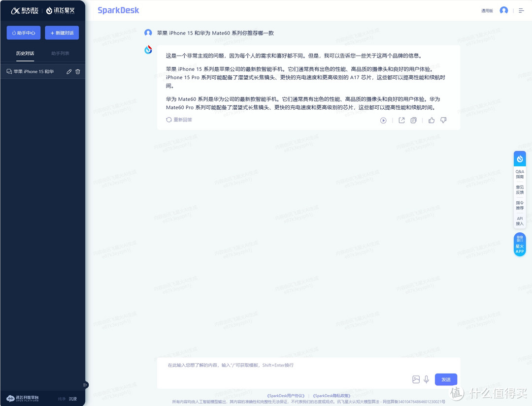Open the SparkDesk用户协议 link
This screenshot has width=532, height=406.
(x=286, y=396)
